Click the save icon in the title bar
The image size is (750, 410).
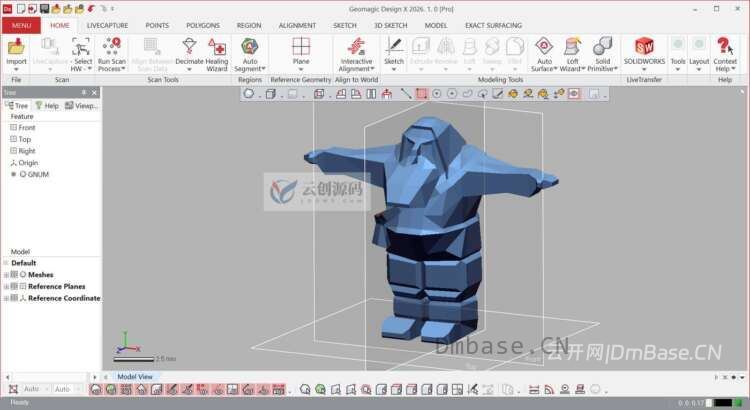(x=44, y=9)
